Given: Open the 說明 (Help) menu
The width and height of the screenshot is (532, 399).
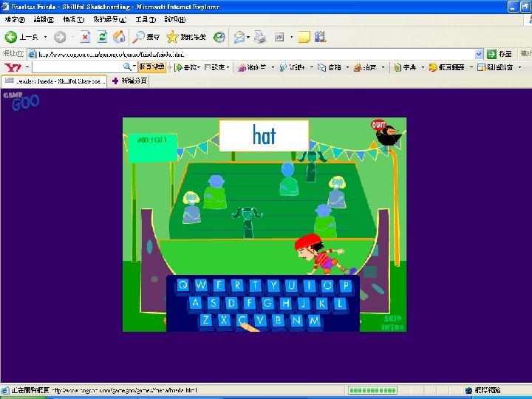Looking at the screenshot, I should point(174,20).
